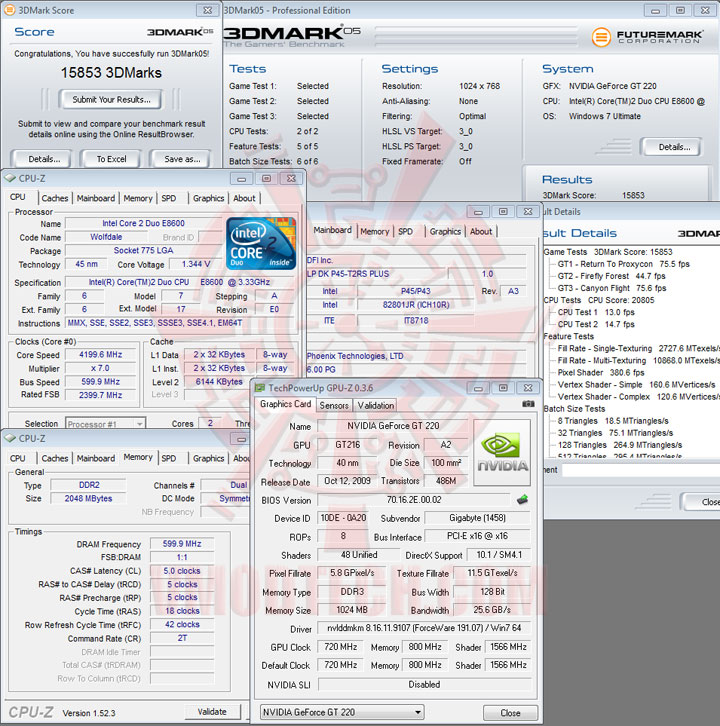Click the 3DMark Score window title icon
Screen dimensions: 720x726
(x=9, y=10)
